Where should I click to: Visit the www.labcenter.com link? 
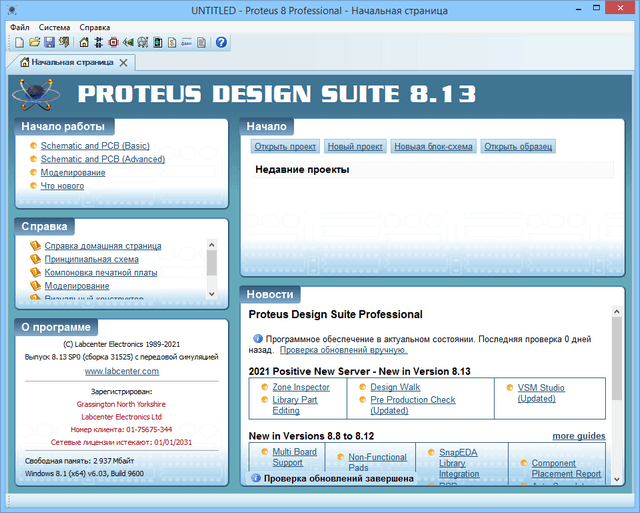pyautogui.click(x=122, y=371)
